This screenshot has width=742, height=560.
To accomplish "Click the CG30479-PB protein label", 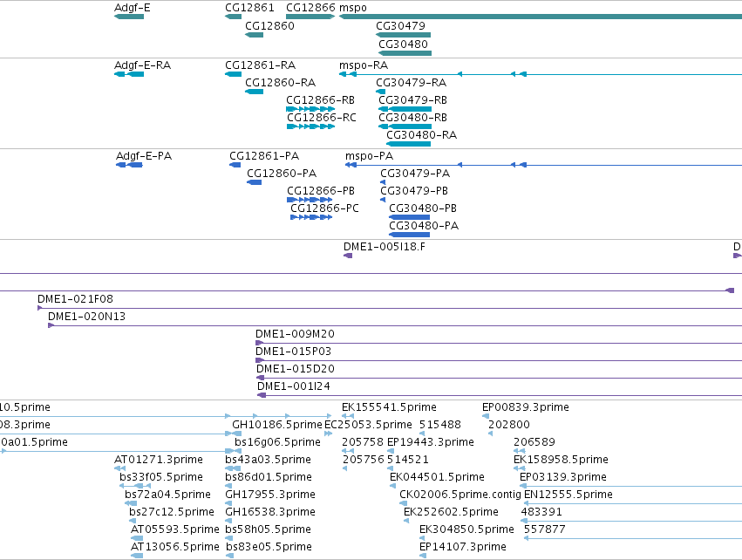I will click(x=414, y=191).
